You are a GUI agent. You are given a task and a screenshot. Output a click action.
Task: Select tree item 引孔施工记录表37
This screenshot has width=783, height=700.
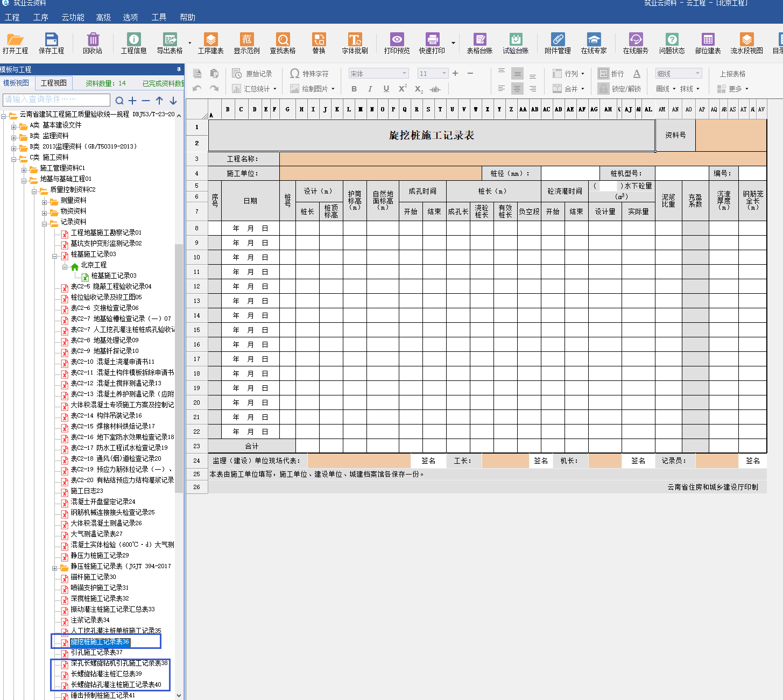[97, 652]
